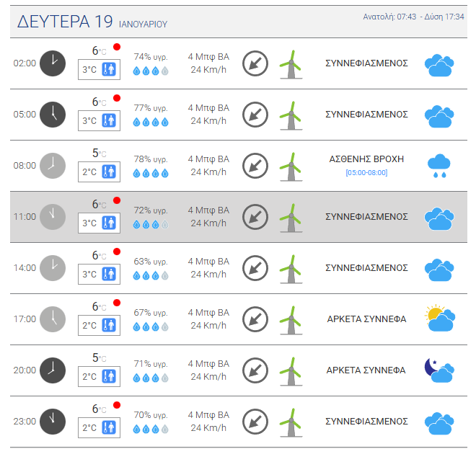Click the cloudy icon in the 02:00 row
This screenshot has width=476, height=449.
tap(438, 65)
